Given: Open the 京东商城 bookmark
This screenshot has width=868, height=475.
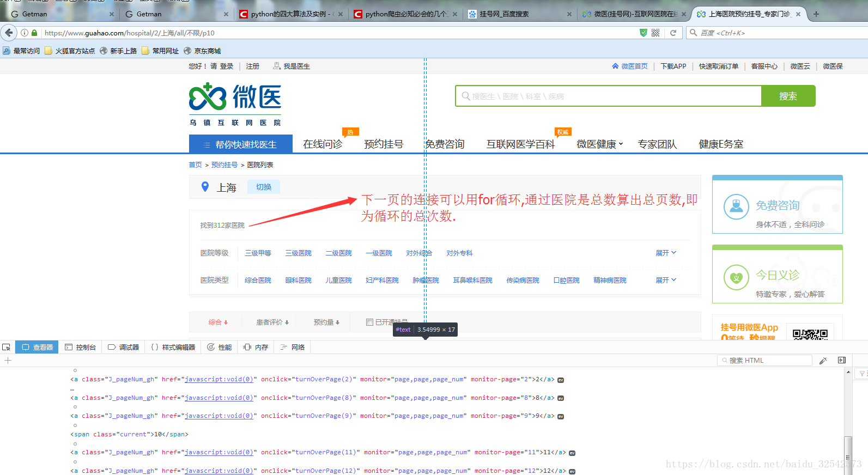Looking at the screenshot, I should coord(202,51).
